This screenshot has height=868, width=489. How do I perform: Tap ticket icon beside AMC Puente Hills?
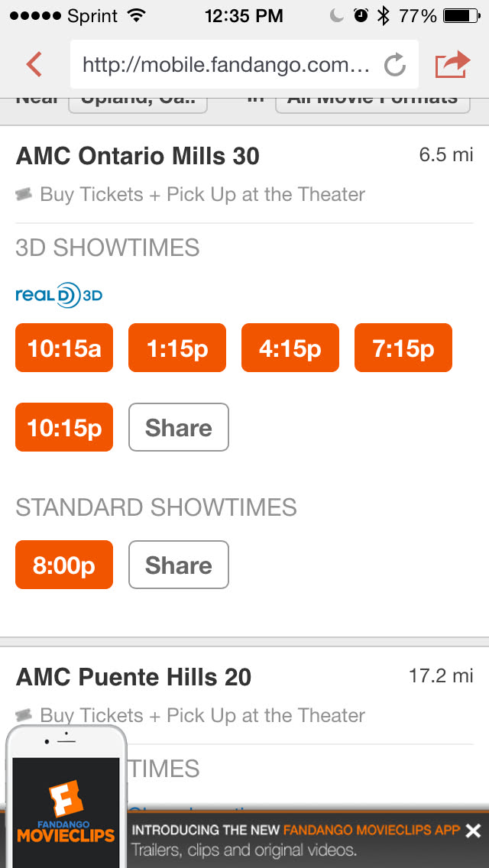pyautogui.click(x=24, y=716)
